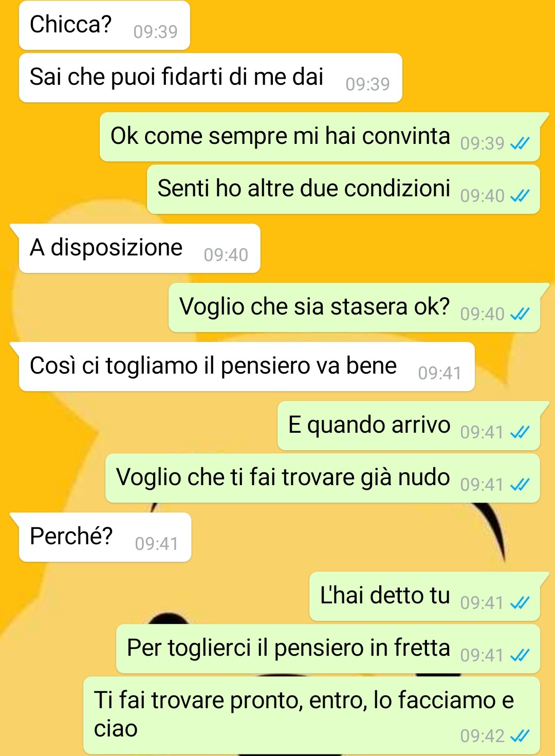Select 'Per toglierci il pensiero in fretta' message
The width and height of the screenshot is (555, 756).
[x=328, y=649]
